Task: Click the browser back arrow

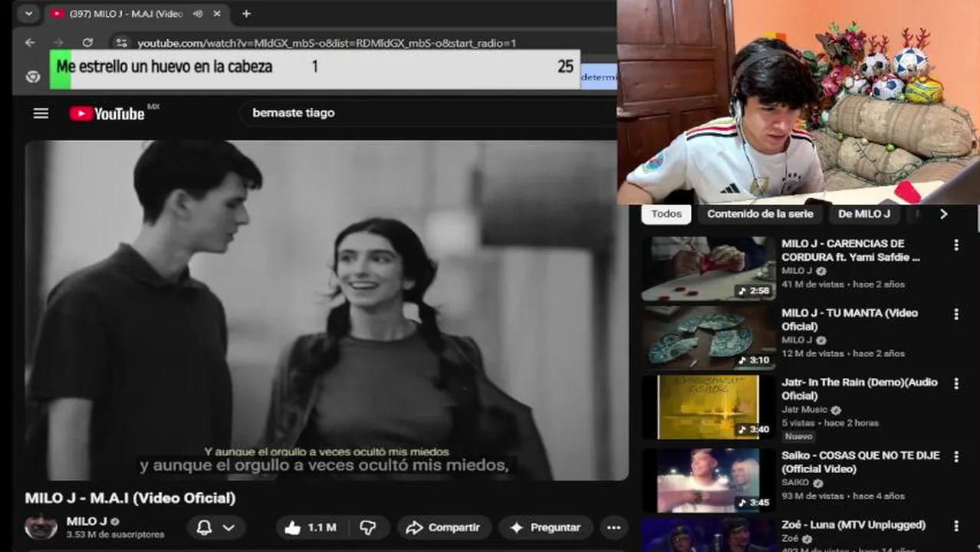Action: click(x=30, y=43)
